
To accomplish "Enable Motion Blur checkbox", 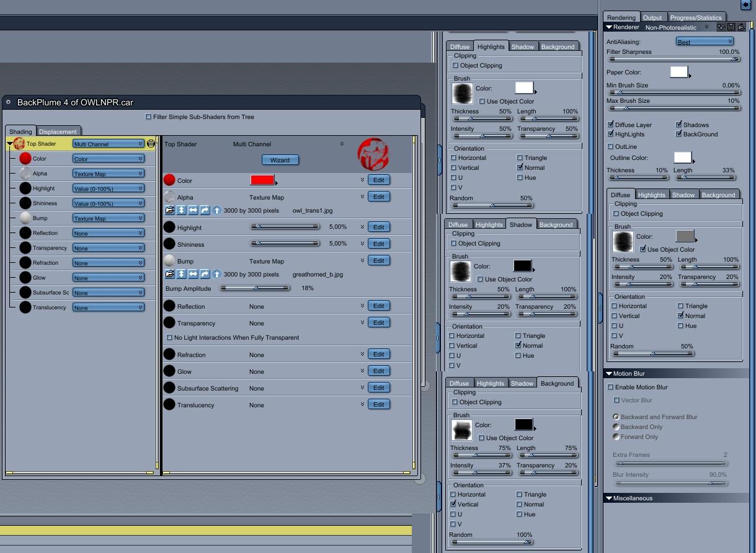I will pos(611,387).
